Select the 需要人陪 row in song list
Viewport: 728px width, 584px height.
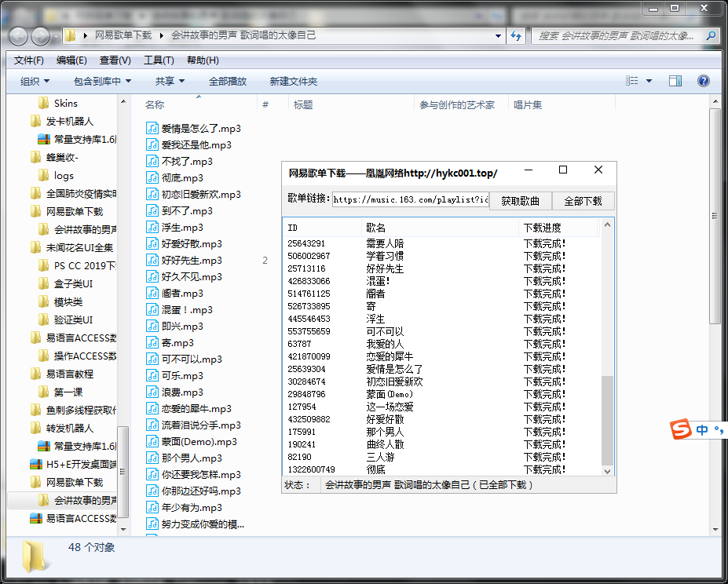point(441,243)
